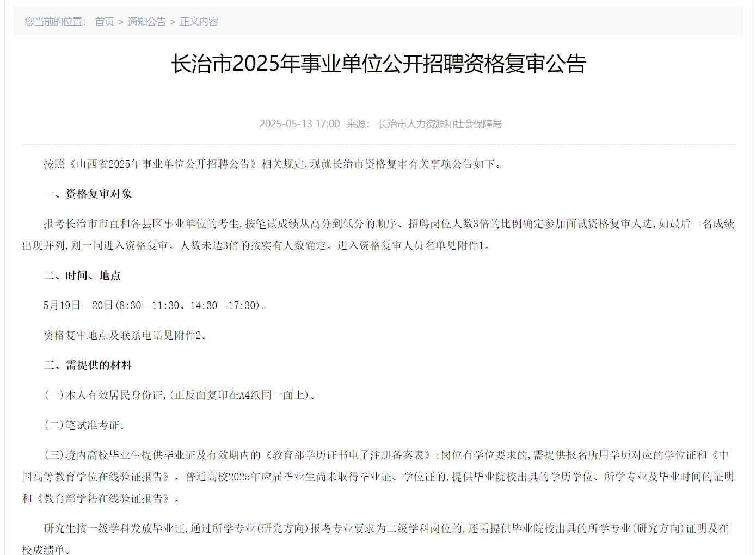Click the line (二)笔试准考证
The height and width of the screenshot is (555, 756).
click(x=85, y=425)
